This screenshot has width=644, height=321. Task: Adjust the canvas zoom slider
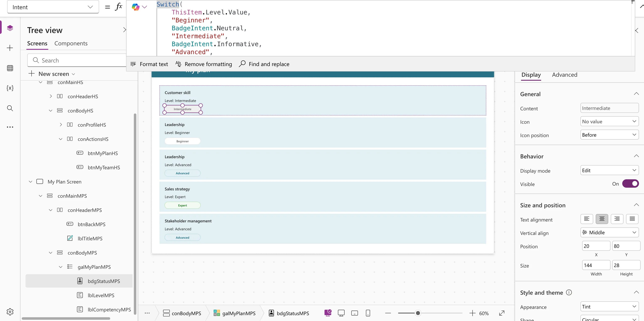click(x=418, y=313)
